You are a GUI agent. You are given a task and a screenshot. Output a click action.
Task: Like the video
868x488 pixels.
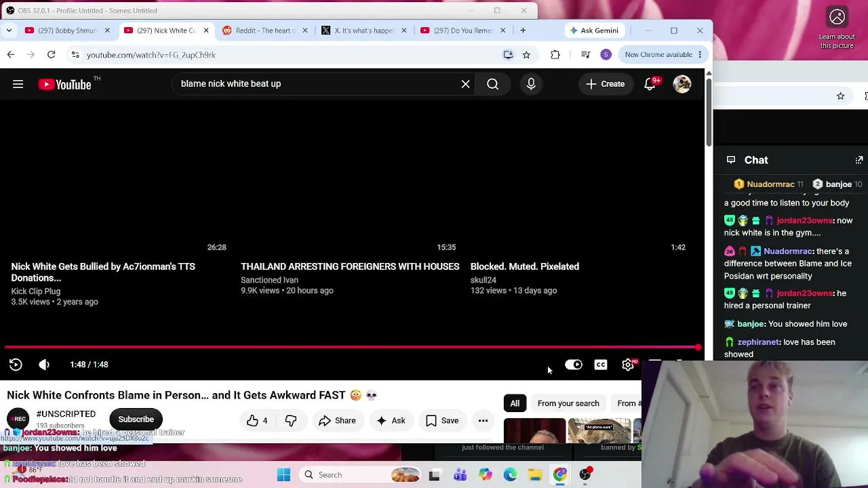coord(258,421)
